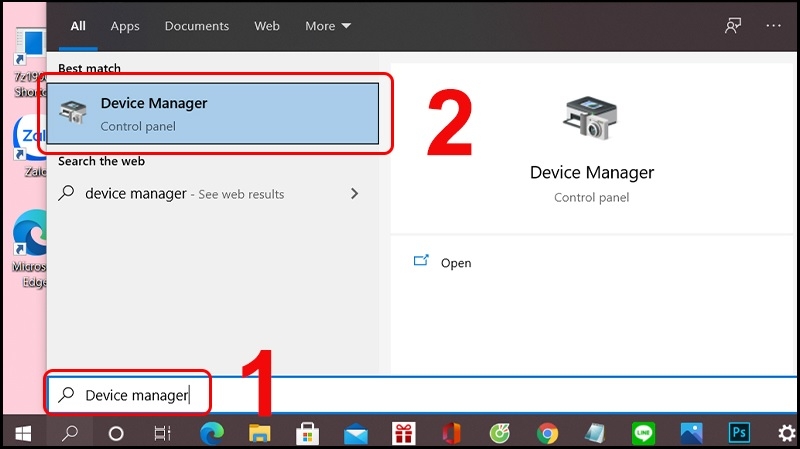Open File Explorer from the taskbar
800x449 pixels.
[x=259, y=434]
